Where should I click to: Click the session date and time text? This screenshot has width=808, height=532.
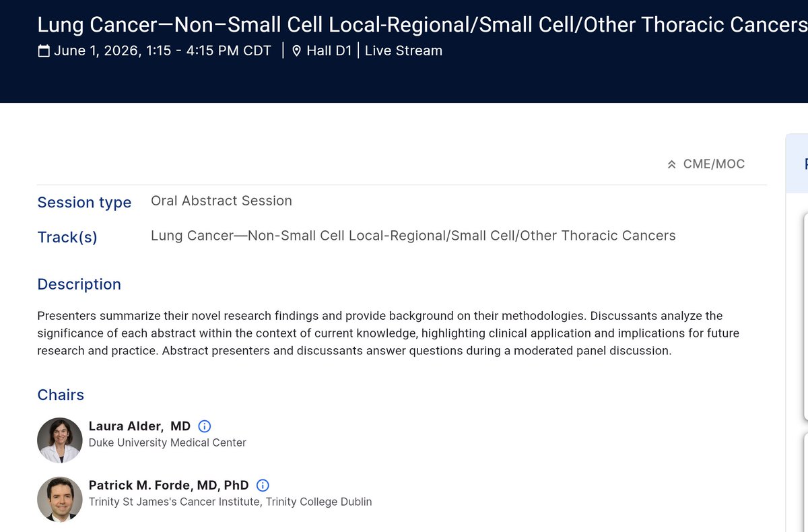point(162,51)
